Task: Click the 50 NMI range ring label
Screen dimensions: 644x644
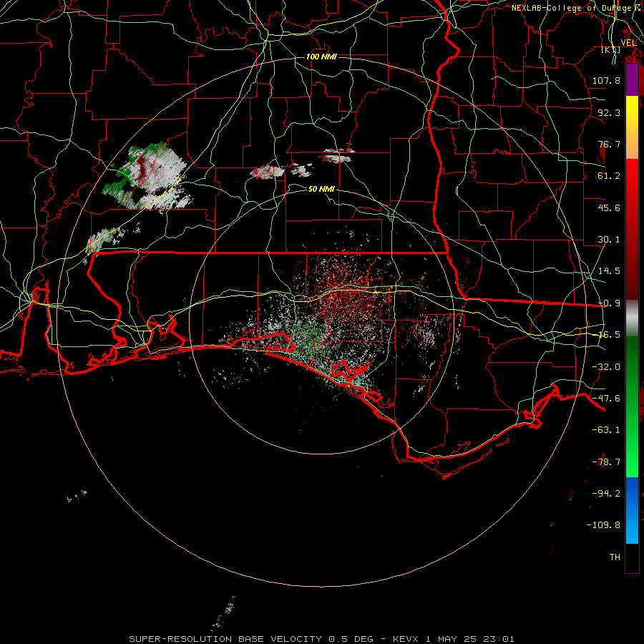Action: point(321,189)
